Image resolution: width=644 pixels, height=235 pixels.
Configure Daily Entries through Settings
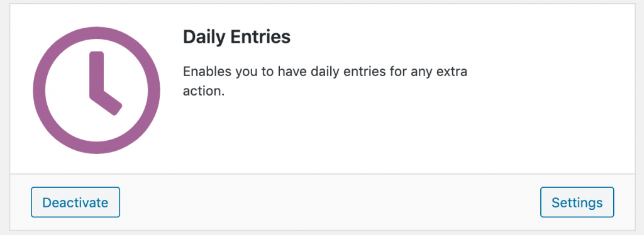point(577,202)
